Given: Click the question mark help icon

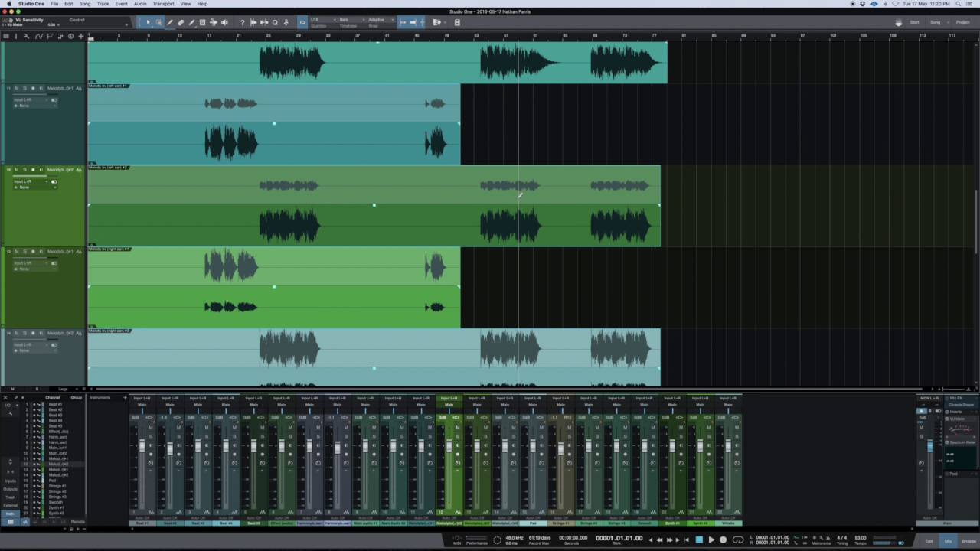Looking at the screenshot, I should click(x=242, y=22).
